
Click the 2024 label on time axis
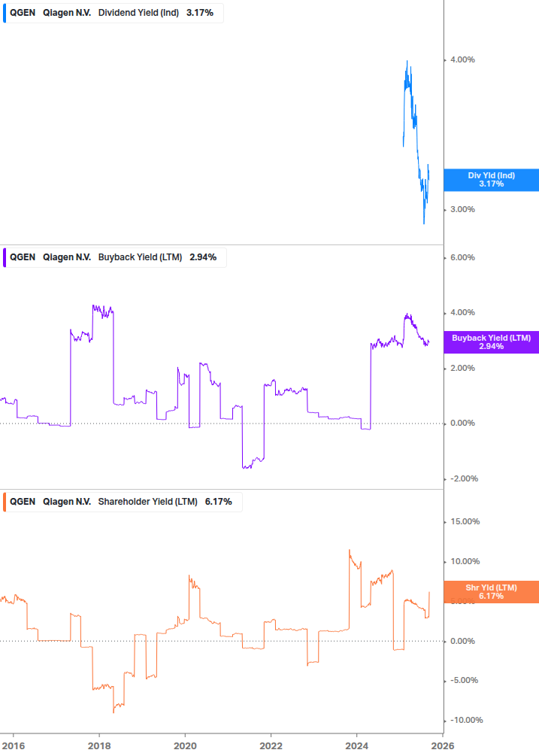coord(357,746)
